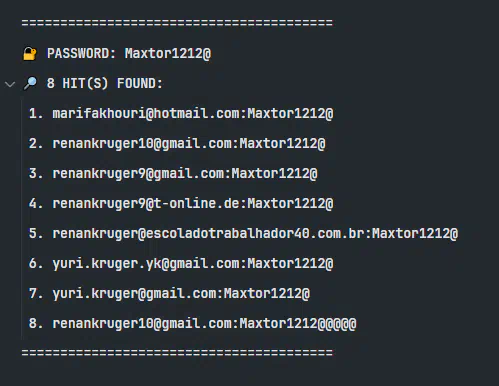This screenshot has width=499, height=386.
Task: Click the magnifying glass icon by HITS
Action: click(x=30, y=83)
